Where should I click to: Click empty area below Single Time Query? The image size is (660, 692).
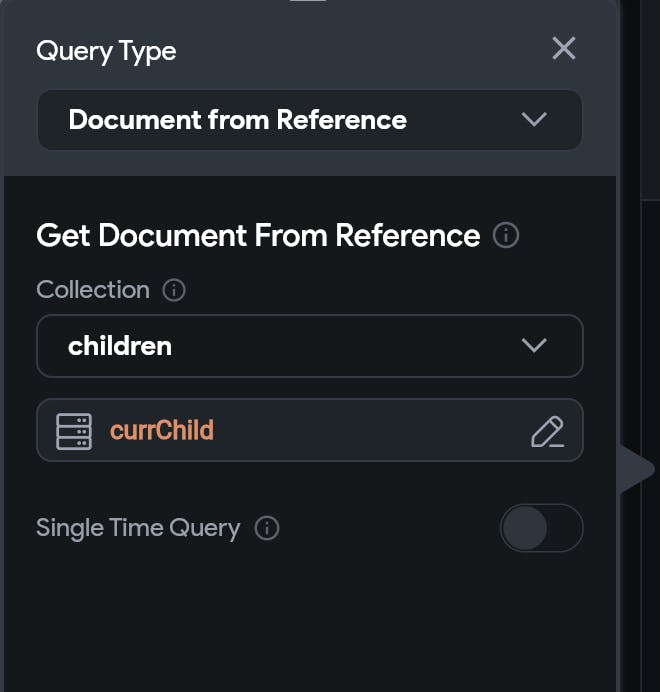pyautogui.click(x=300, y=620)
